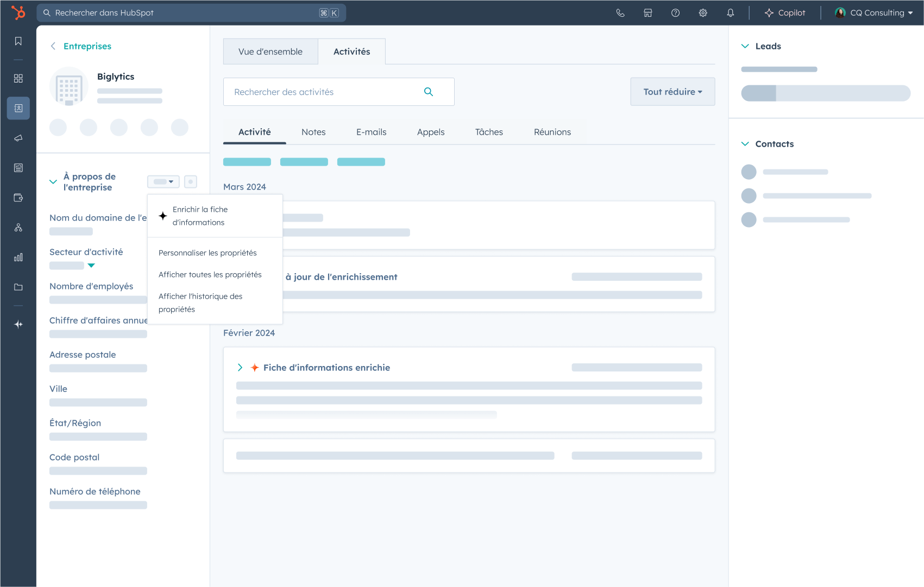Switch to the Vue d'ensemble tab
This screenshot has height=587, width=924.
pos(271,52)
